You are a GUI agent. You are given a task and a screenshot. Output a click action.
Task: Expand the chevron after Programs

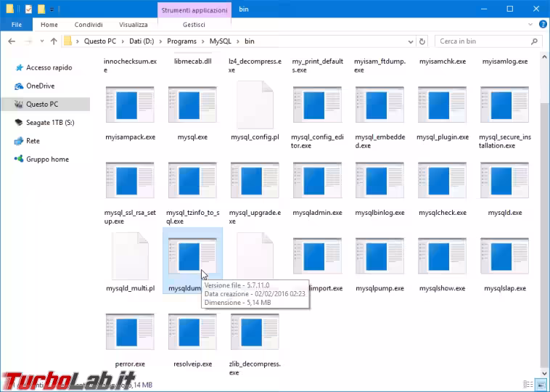pyautogui.click(x=203, y=41)
